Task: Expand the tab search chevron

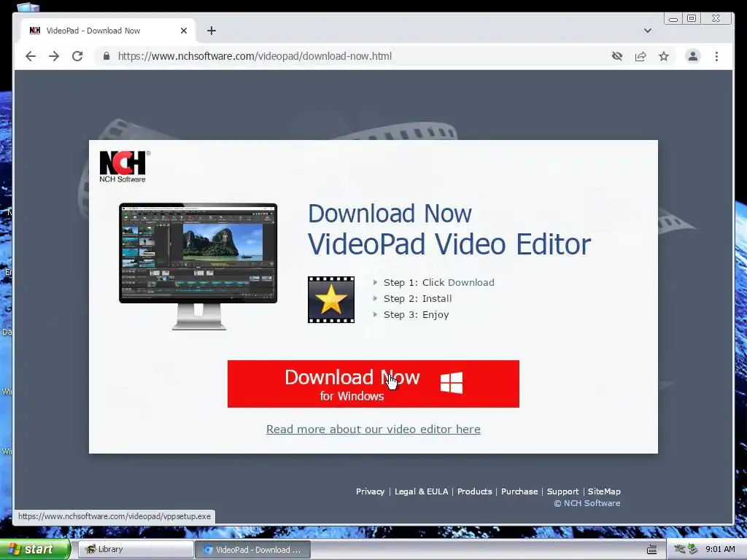Action: click(x=648, y=31)
